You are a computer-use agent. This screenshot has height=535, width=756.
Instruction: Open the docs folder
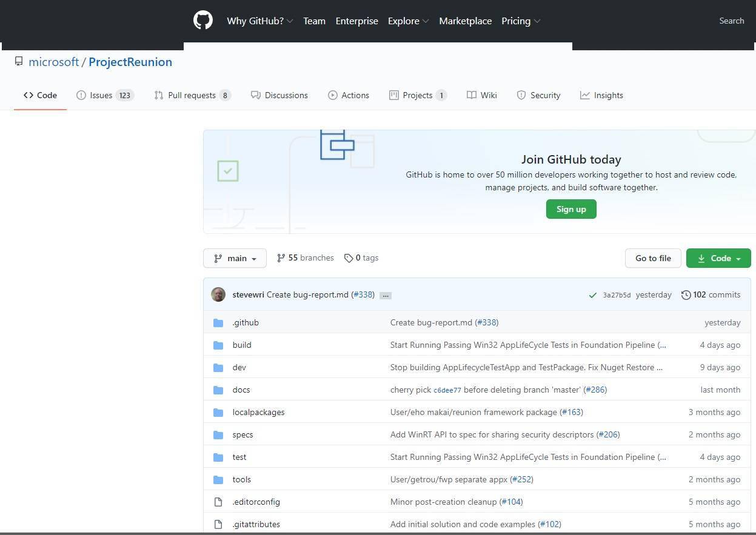tap(241, 390)
